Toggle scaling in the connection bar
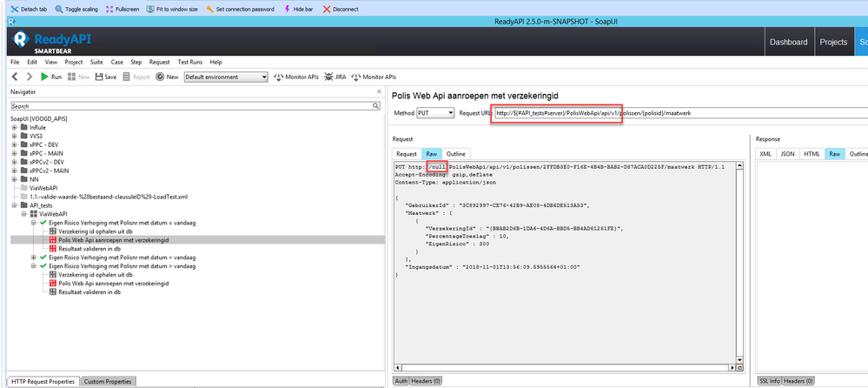The height and width of the screenshot is (388, 868). 57,9
